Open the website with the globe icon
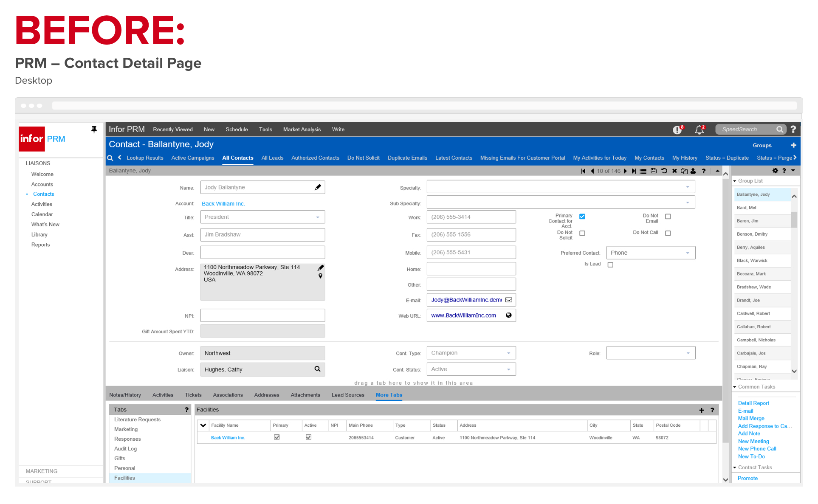This screenshot has height=504, width=818. pos(509,315)
